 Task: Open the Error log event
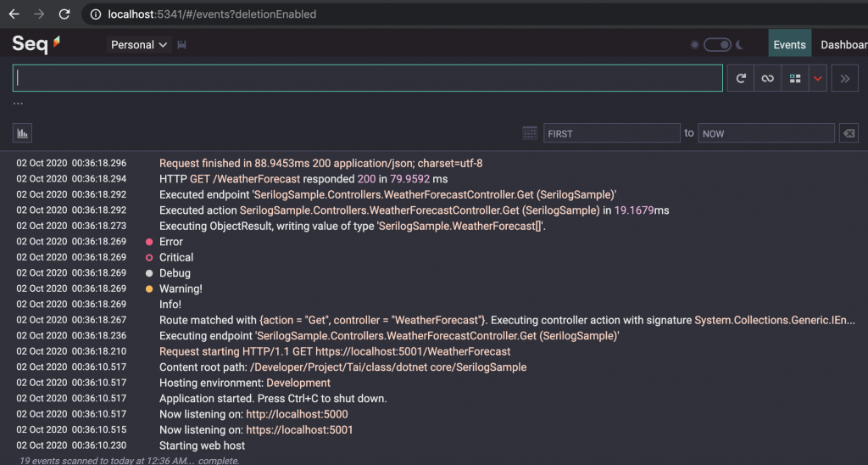point(171,242)
